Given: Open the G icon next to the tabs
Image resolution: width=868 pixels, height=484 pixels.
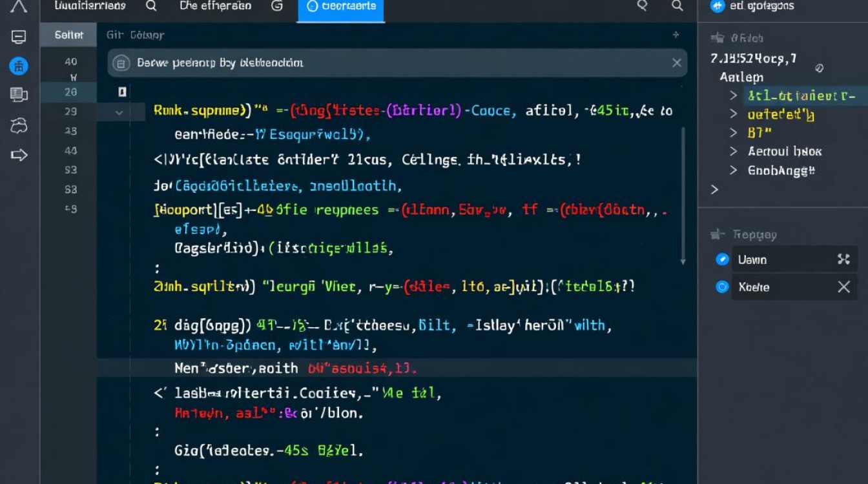Looking at the screenshot, I should coord(276,6).
